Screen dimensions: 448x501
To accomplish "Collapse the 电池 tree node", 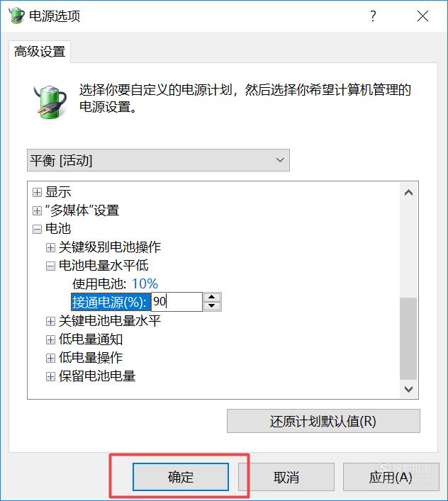I will (x=37, y=229).
